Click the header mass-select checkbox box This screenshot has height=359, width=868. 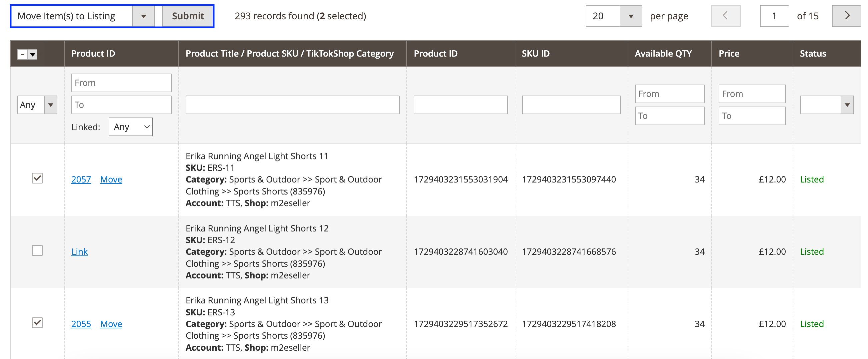coord(23,54)
